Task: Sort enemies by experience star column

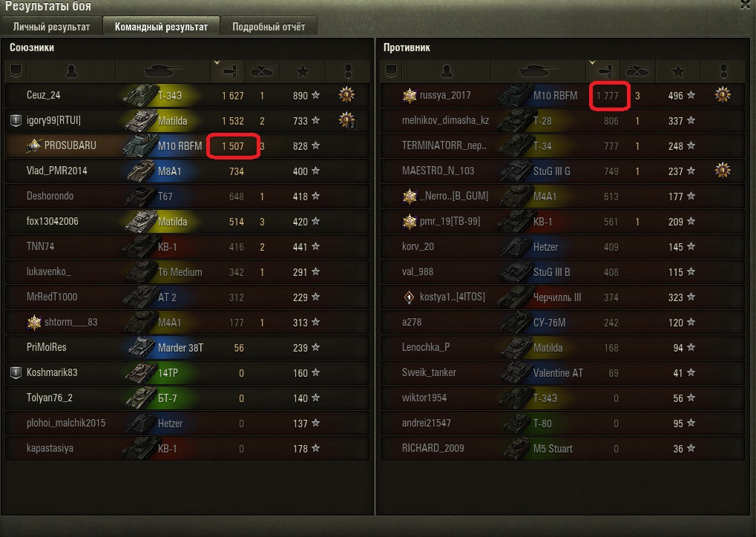Action: click(678, 71)
